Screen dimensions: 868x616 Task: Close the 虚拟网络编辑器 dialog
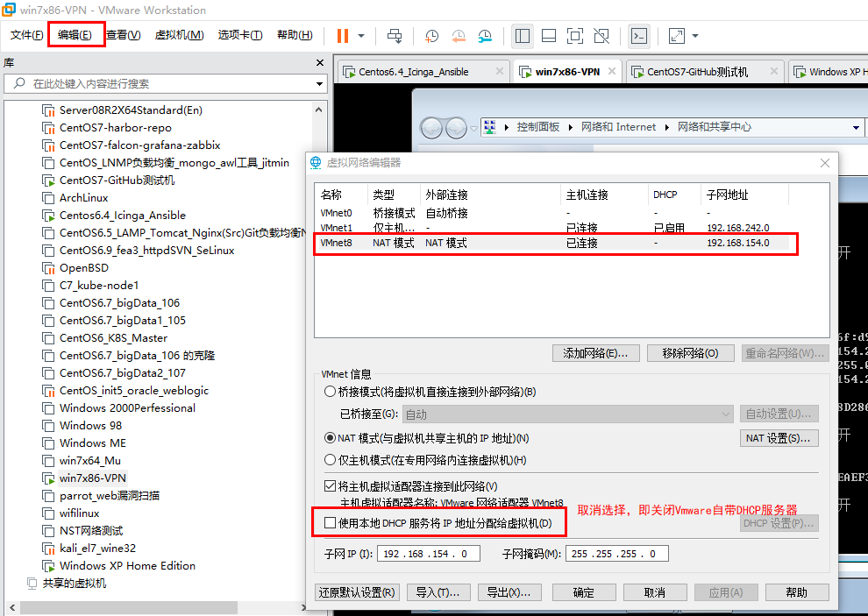coord(825,163)
